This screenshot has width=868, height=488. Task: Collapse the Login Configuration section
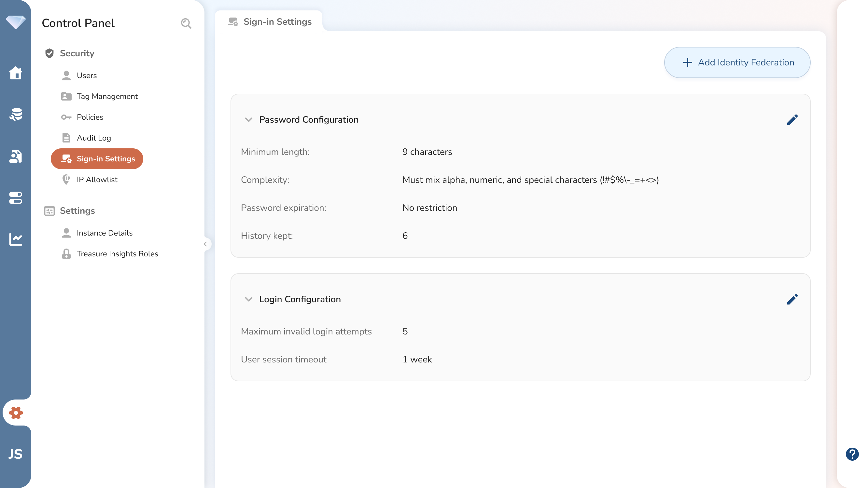coord(249,299)
